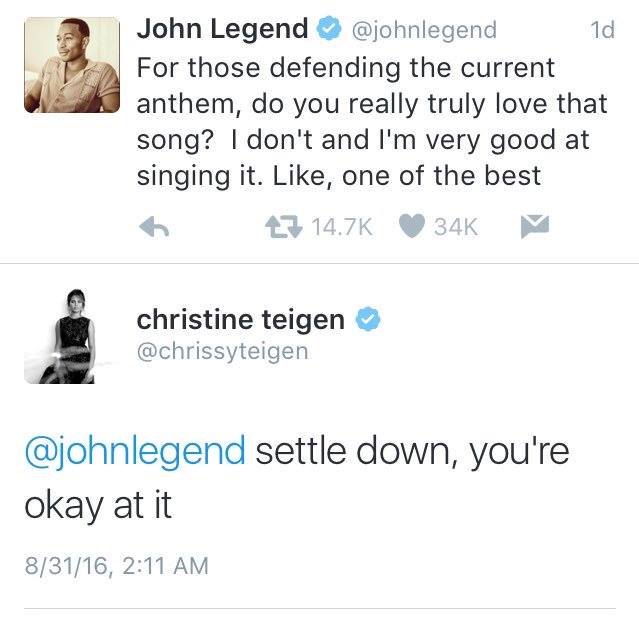Send tweet via the envelope message icon

534,228
